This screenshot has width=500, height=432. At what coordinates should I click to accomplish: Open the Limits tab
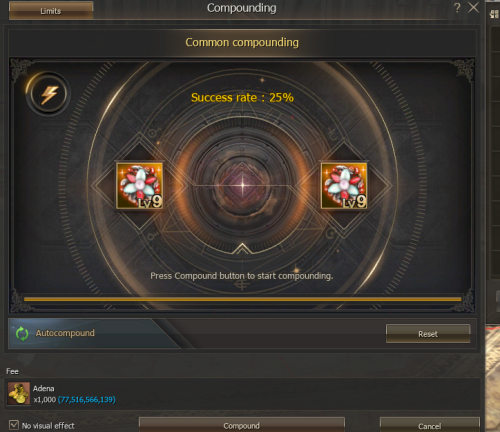[x=51, y=11]
